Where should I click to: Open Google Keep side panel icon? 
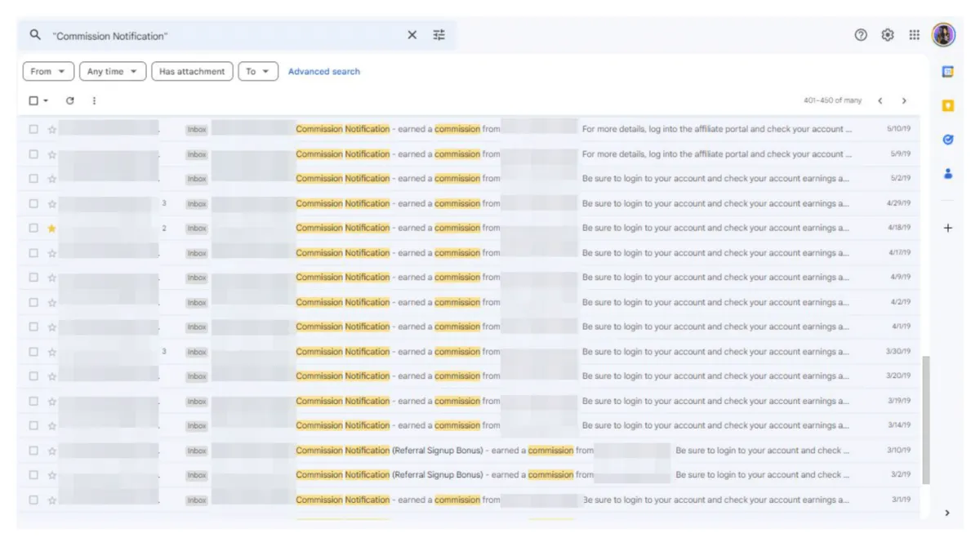click(x=948, y=105)
